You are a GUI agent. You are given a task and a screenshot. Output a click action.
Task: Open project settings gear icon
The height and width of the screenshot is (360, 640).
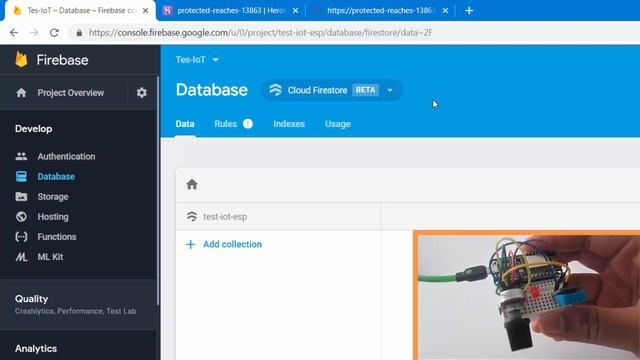click(x=141, y=93)
